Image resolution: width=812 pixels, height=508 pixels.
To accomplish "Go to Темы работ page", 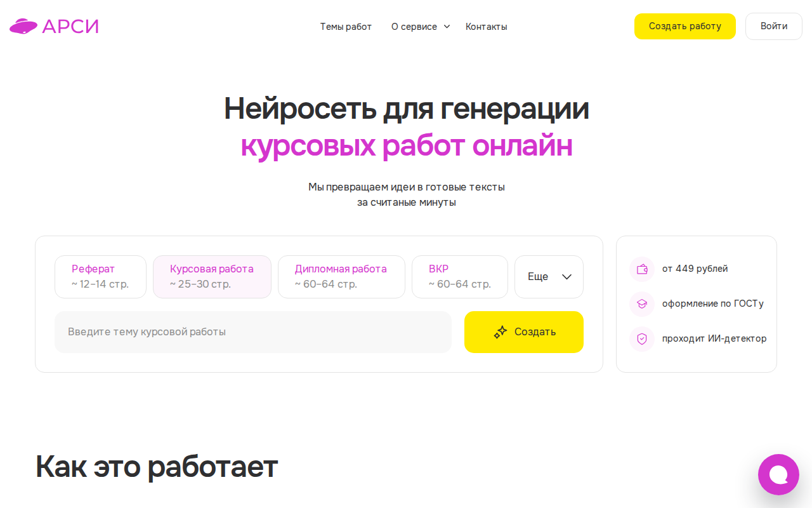I will [x=346, y=27].
